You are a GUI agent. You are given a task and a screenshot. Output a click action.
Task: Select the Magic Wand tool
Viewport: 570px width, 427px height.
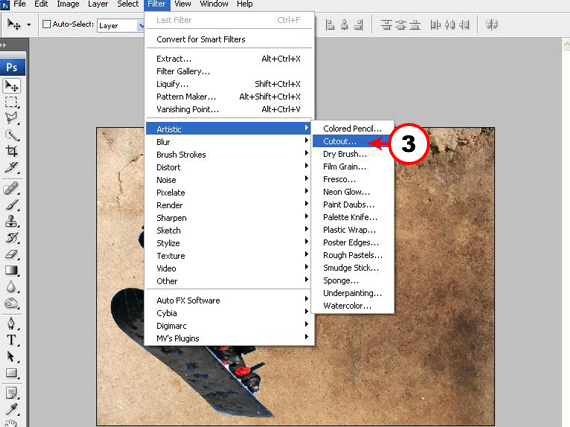tap(11, 135)
